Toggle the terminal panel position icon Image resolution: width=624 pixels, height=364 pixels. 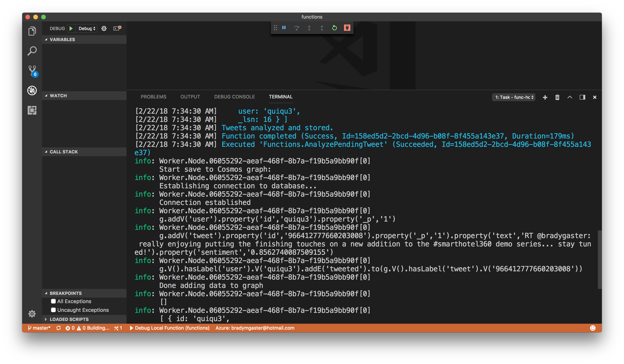[582, 97]
